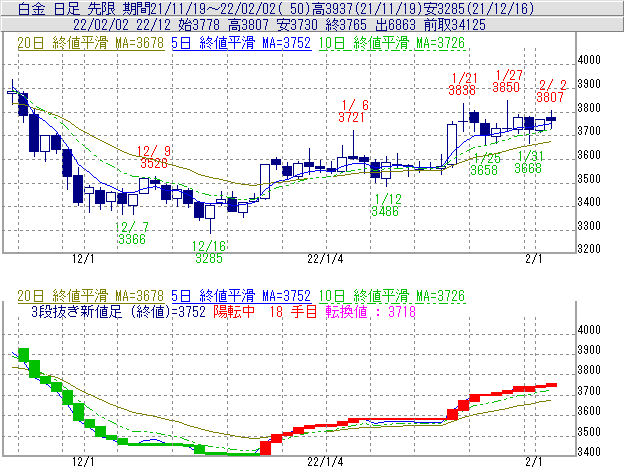Screen dimensions: 624x475
Task: Click the 12/7 3366 low price label
Action: click(x=132, y=233)
